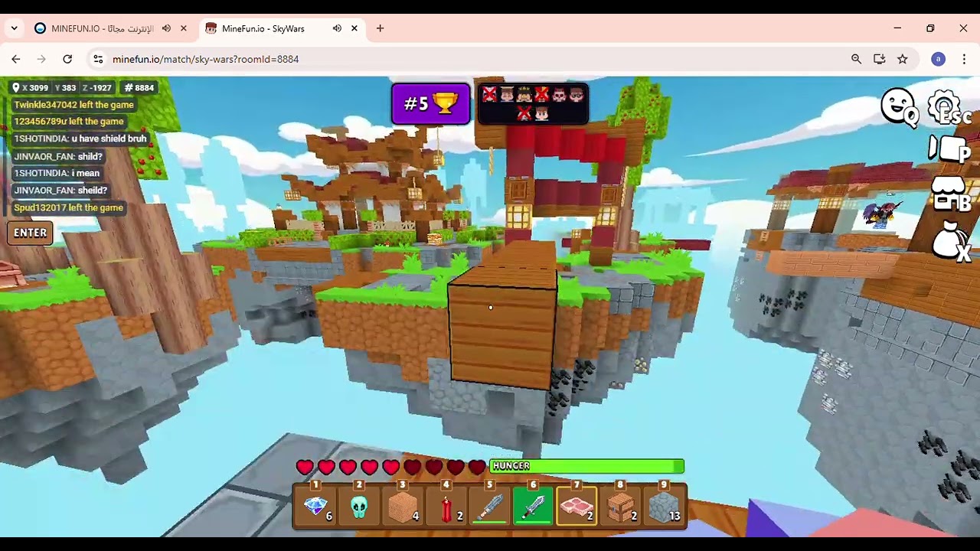
Task: Reload the page
Action: click(67, 59)
